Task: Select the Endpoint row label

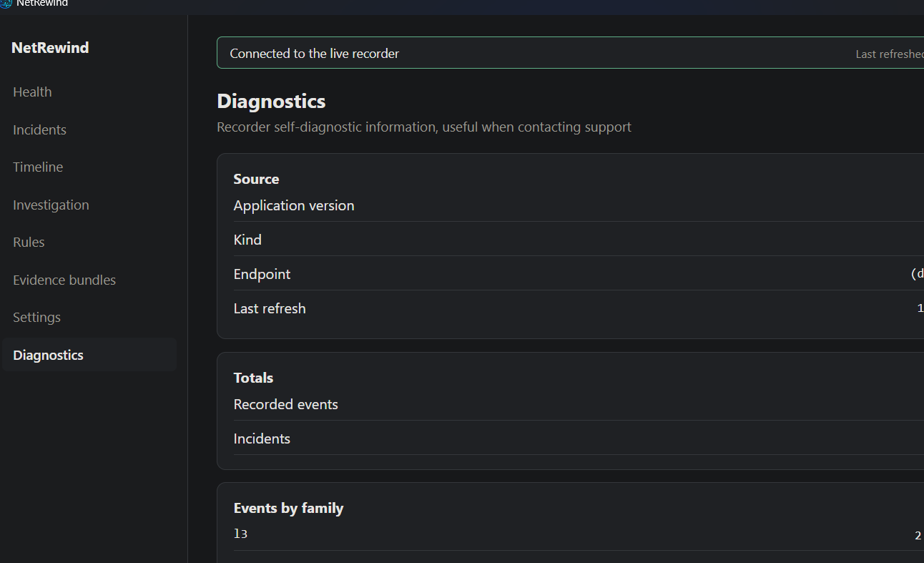Action: click(262, 274)
